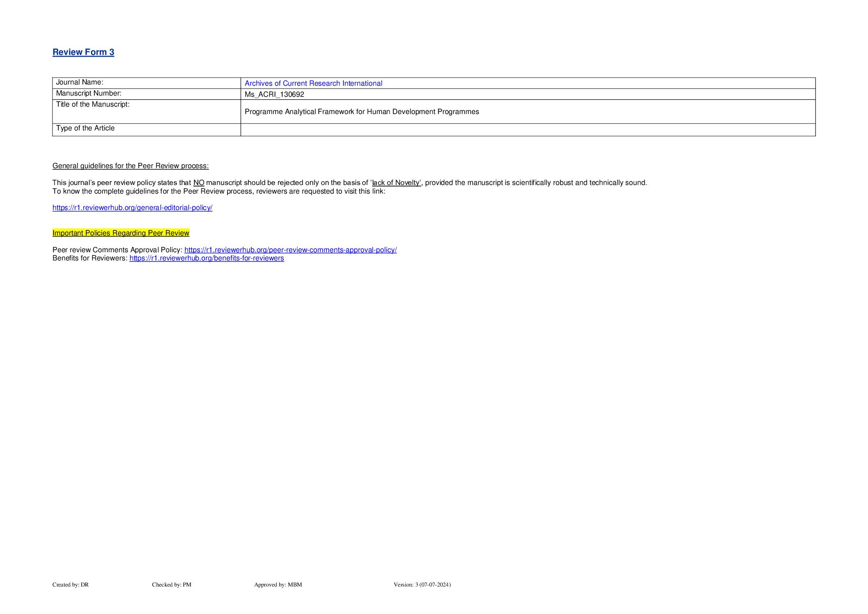Click the Checked by: PM footer text
The image size is (868, 614).
click(x=171, y=584)
